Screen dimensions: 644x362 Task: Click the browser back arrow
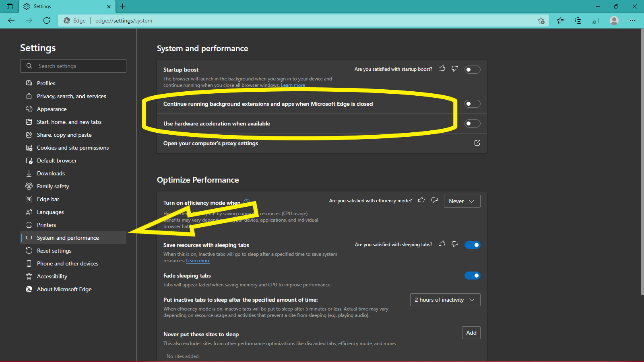pos(11,21)
